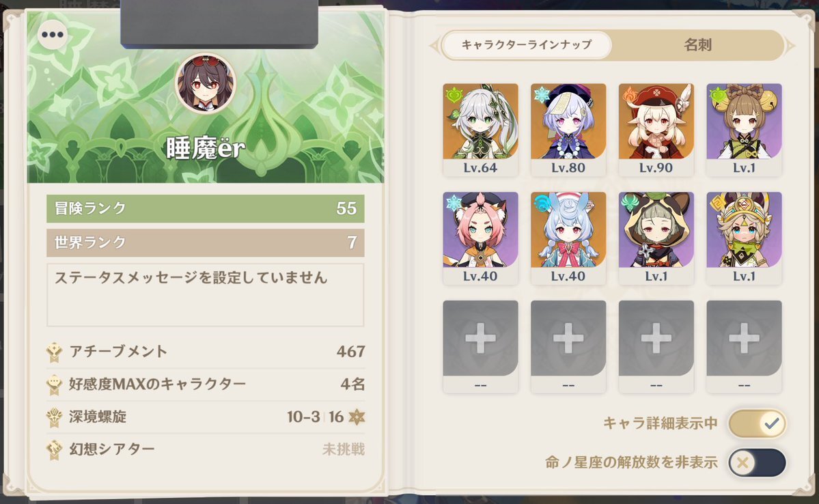Open the 深境螺旋 Spiral Abyss record
Image resolution: width=819 pixels, height=504 pixels.
click(206, 417)
